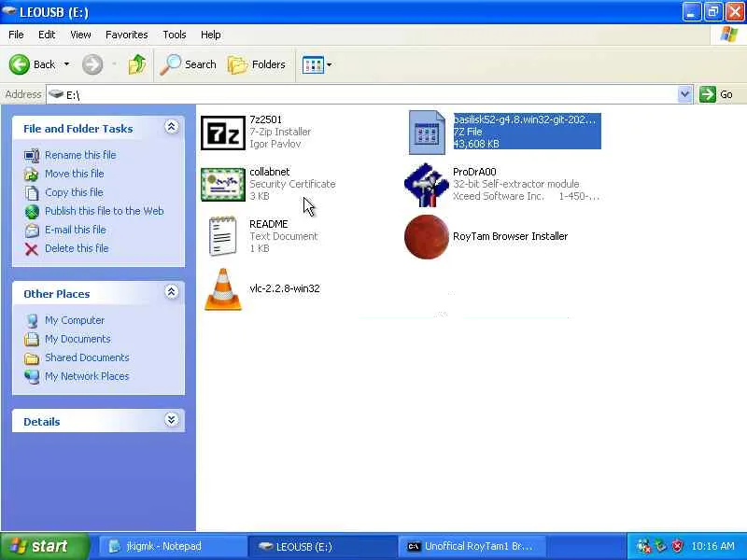The height and width of the screenshot is (560, 747).
Task: Click Move this file link
Action: [75, 174]
